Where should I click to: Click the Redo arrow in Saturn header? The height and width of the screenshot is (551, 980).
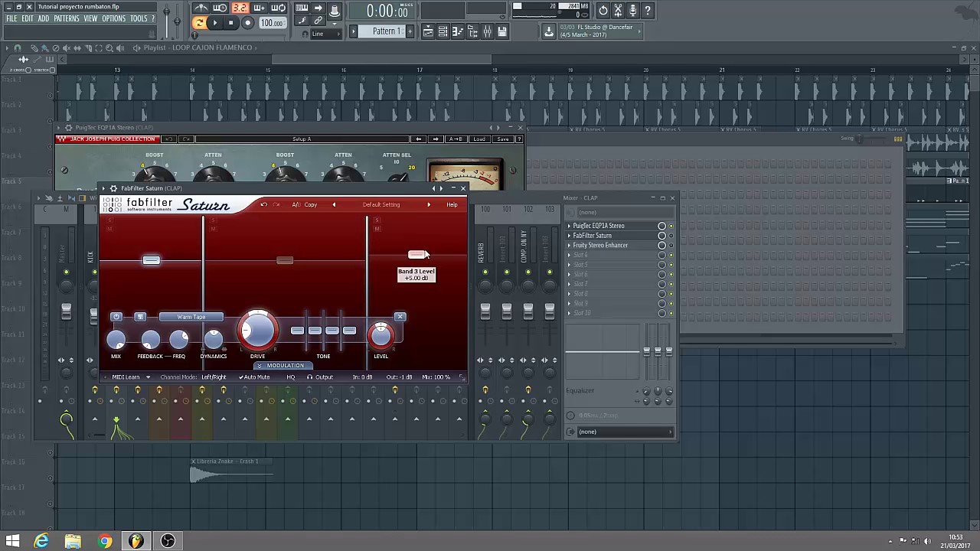click(276, 204)
